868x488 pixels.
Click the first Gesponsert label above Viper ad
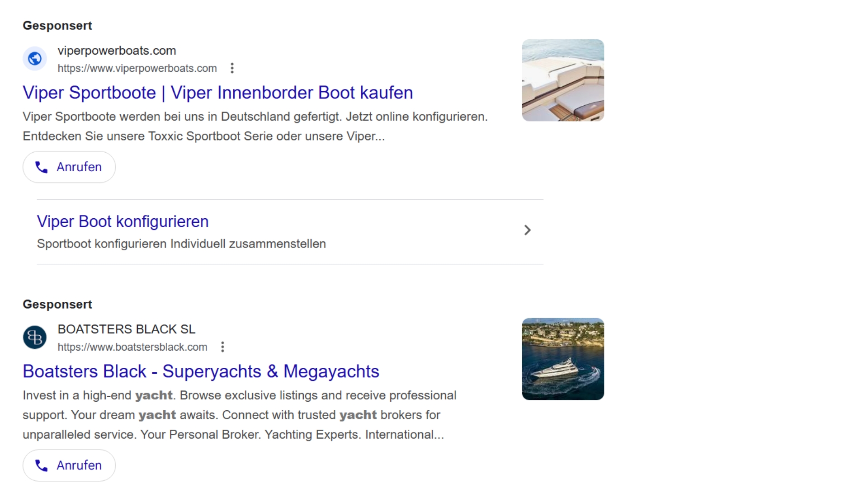(x=57, y=26)
